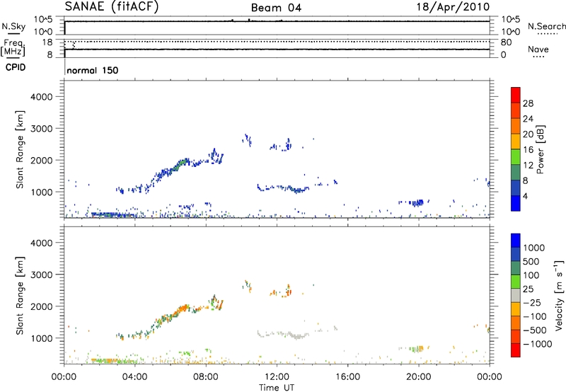Click the Time UT axis title
566x392 pixels.
pyautogui.click(x=277, y=388)
